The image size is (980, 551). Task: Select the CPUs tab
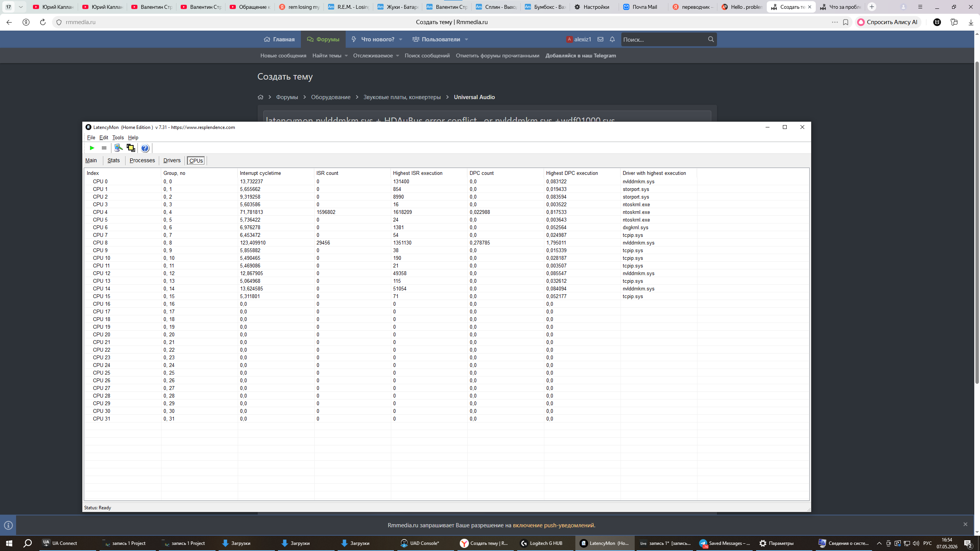click(196, 161)
